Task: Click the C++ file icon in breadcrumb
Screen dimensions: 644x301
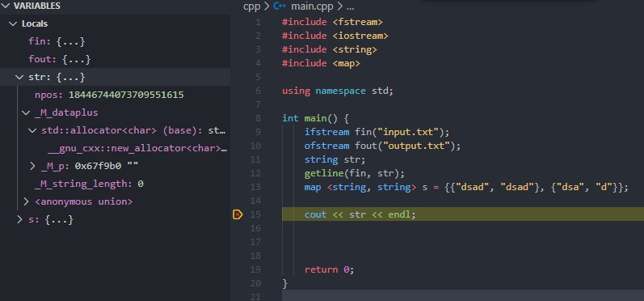Action: pos(280,6)
